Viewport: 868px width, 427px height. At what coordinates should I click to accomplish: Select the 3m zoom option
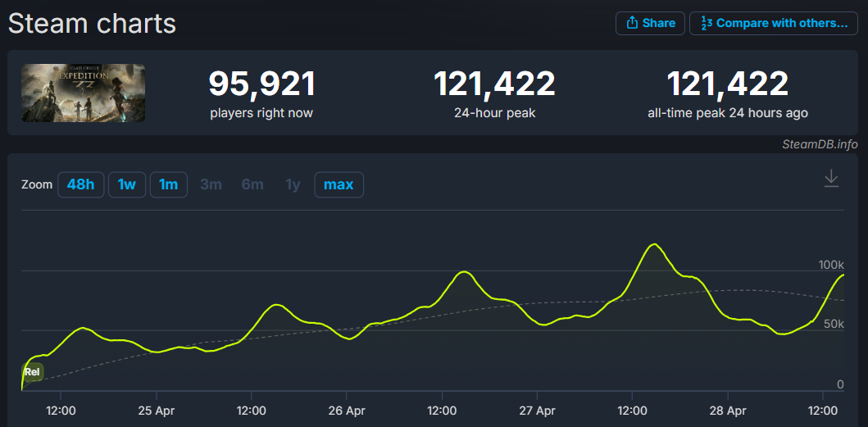coord(211,185)
